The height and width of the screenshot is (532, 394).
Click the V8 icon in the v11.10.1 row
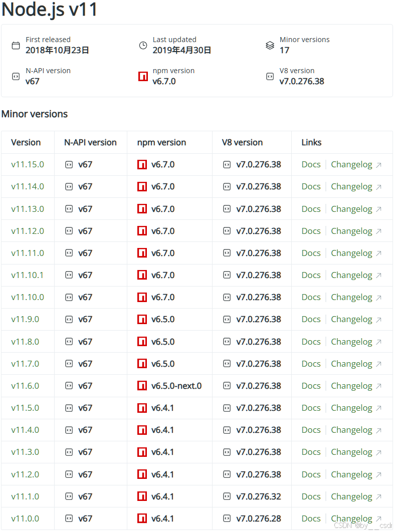pos(227,275)
